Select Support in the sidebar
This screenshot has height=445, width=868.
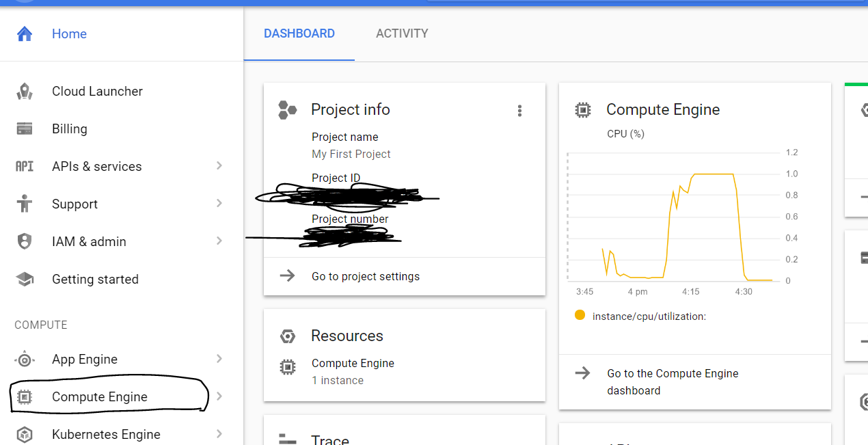tap(122, 204)
